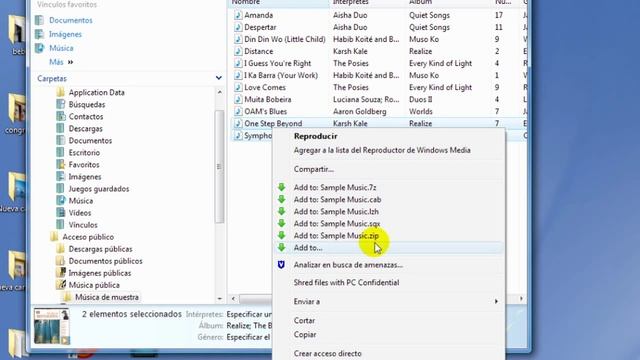This screenshot has width=640, height=360.
Task: Click the Despertar music file icon
Action: (238, 27)
